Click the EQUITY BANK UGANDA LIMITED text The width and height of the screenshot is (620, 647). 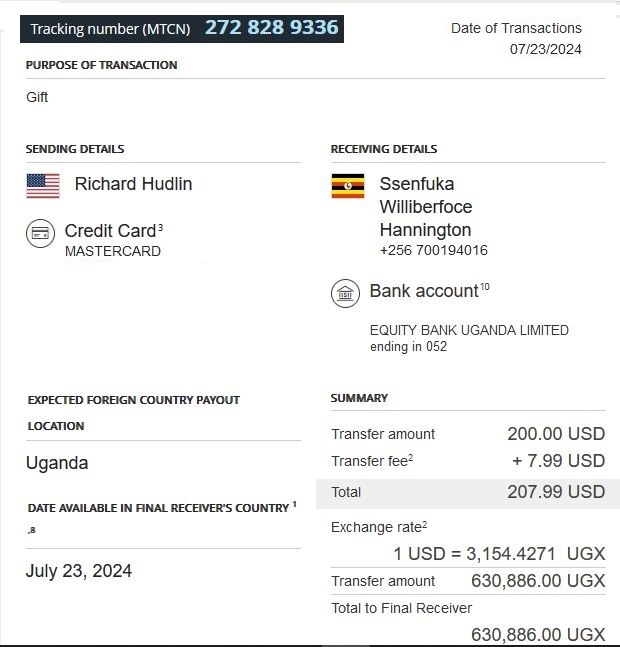469,330
